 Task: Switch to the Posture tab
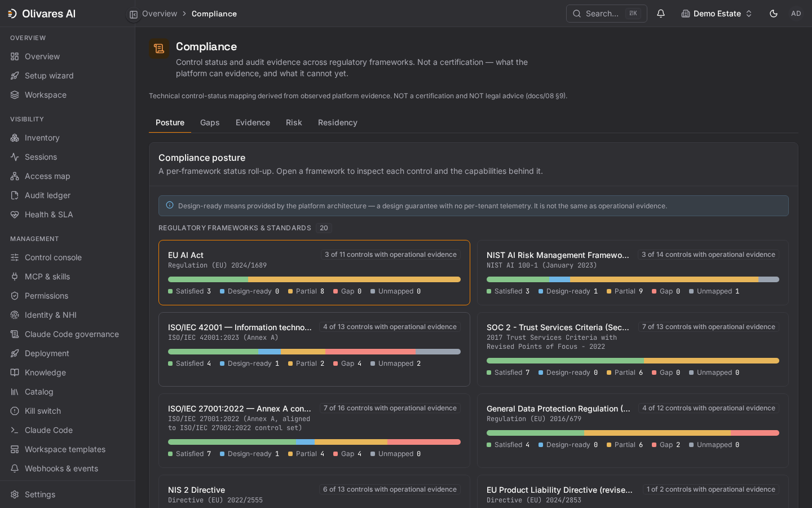[x=170, y=122]
